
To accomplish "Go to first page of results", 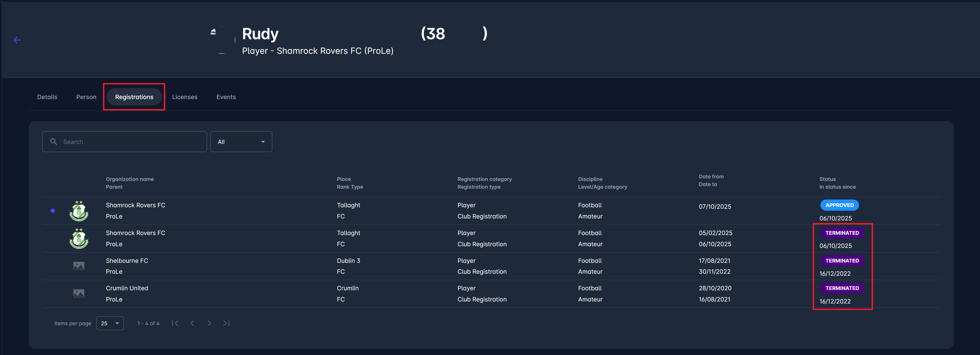I will [175, 323].
